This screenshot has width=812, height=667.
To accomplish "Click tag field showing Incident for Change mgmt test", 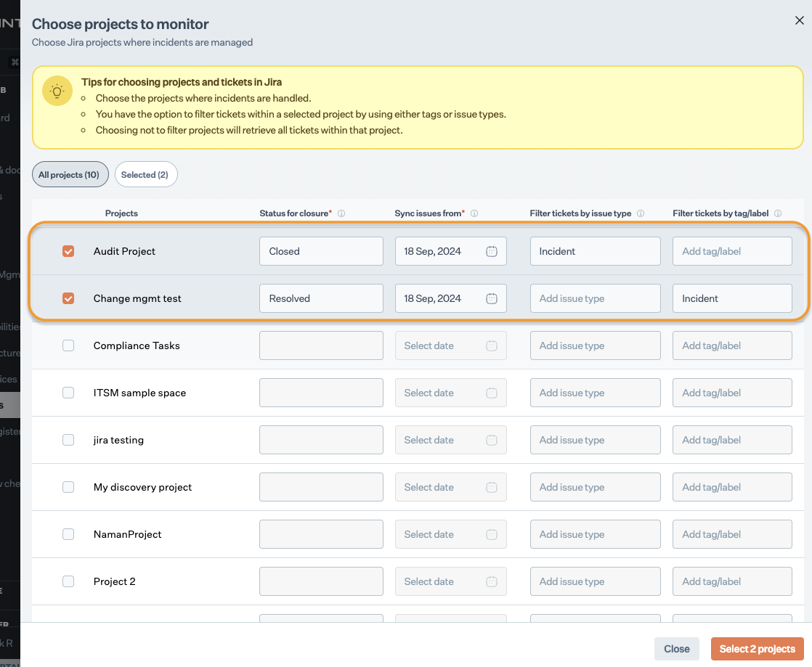I will [732, 298].
